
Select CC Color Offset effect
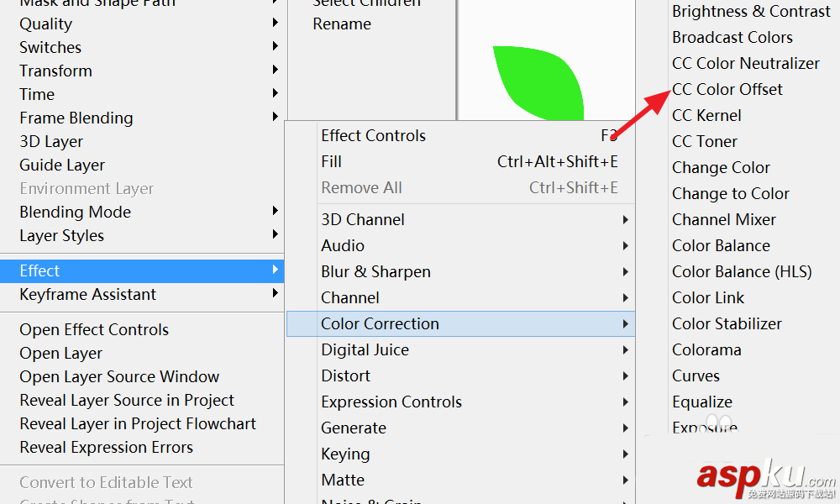[727, 90]
